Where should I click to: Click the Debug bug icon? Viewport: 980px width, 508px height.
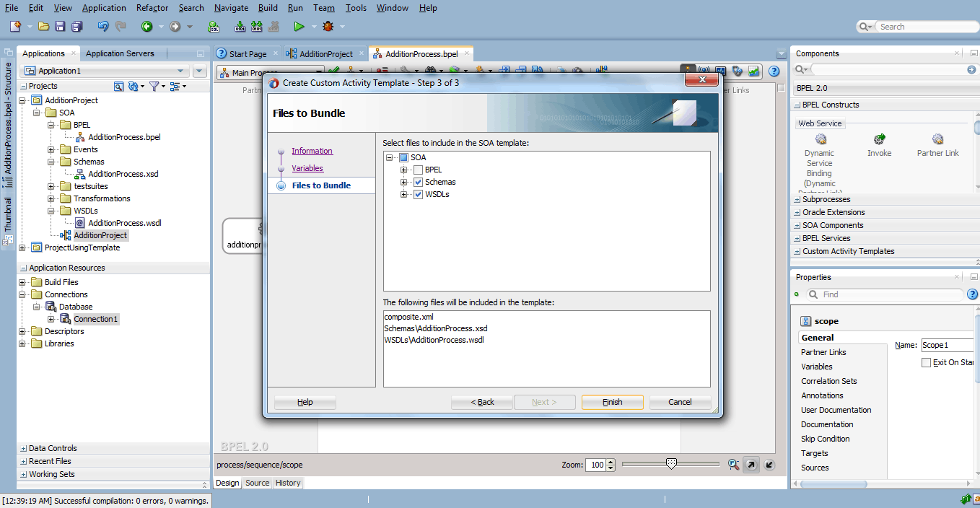pyautogui.click(x=328, y=27)
